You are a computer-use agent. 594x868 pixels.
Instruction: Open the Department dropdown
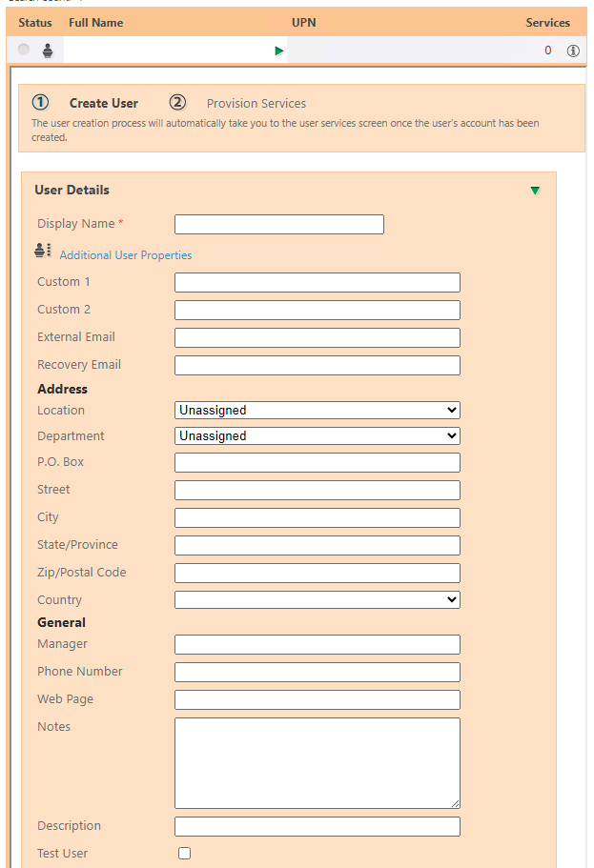tap(317, 436)
